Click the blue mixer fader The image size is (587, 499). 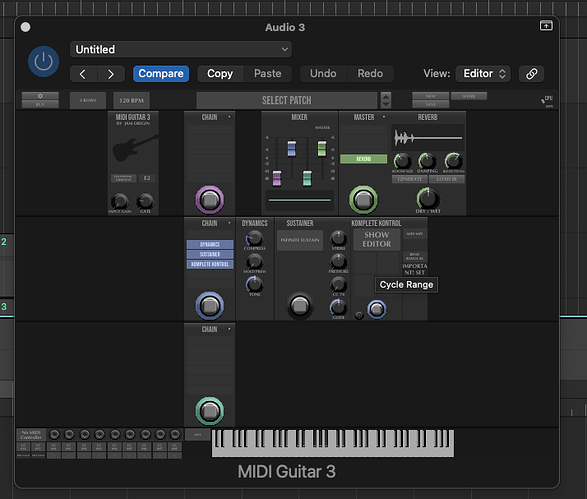point(292,149)
